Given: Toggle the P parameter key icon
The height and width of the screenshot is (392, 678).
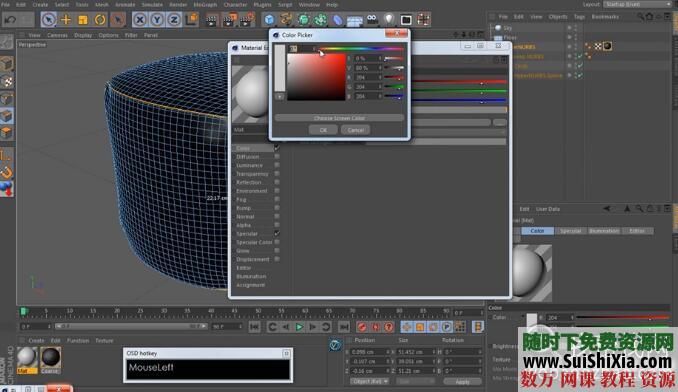Looking at the screenshot, I should coord(447,327).
